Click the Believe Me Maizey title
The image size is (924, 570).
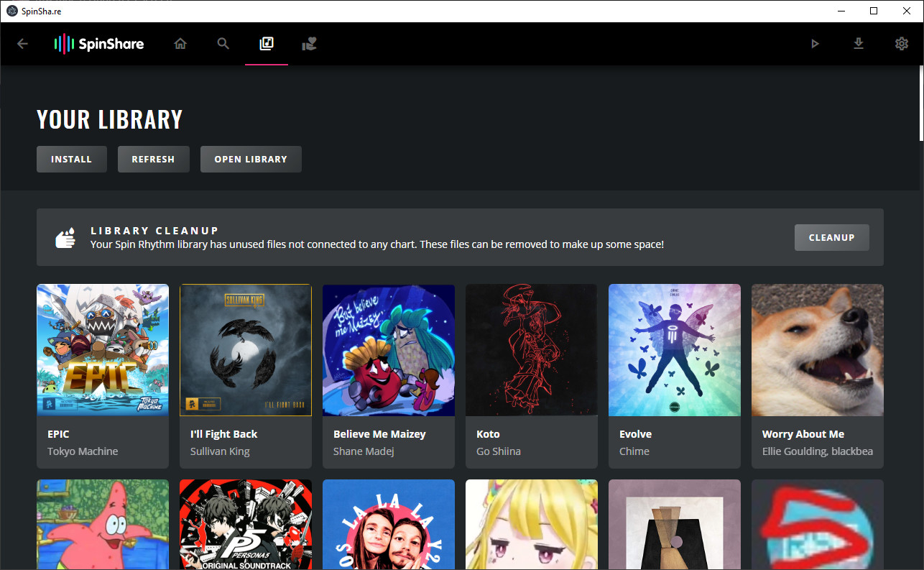[x=379, y=434]
